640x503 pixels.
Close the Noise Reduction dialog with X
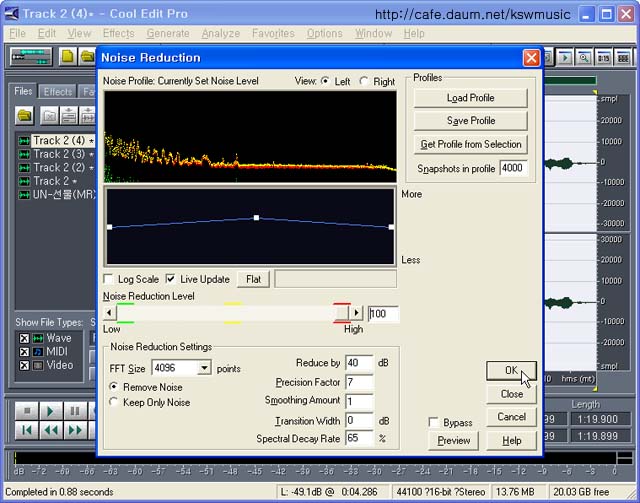(x=531, y=58)
